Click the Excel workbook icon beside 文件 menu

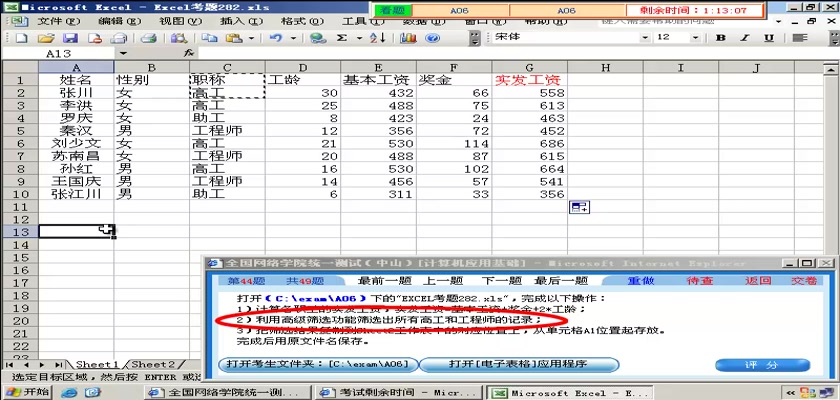pos(18,21)
